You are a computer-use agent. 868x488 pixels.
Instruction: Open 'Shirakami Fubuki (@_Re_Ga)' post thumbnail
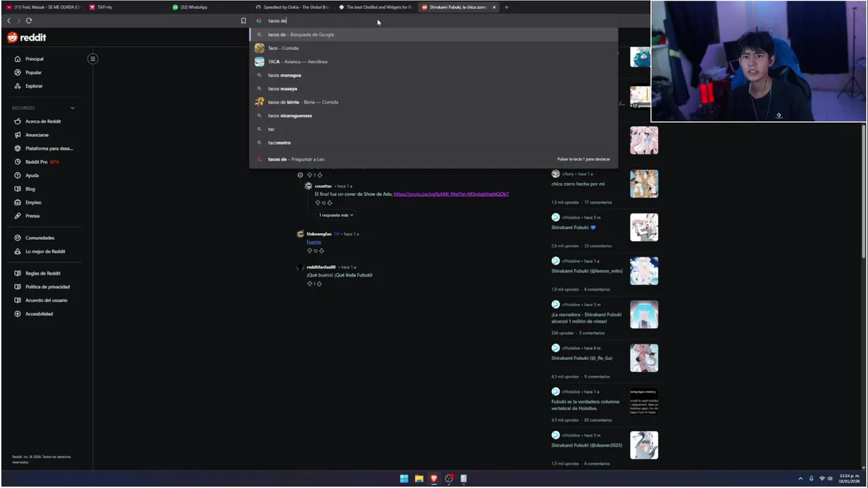click(x=644, y=358)
